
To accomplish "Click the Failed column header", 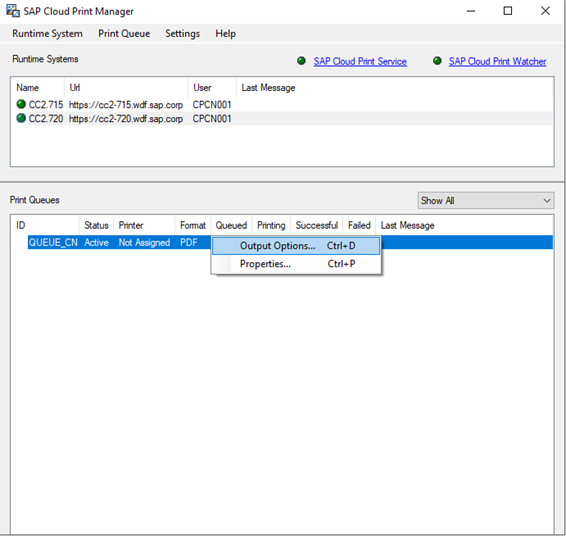I will pos(359,226).
